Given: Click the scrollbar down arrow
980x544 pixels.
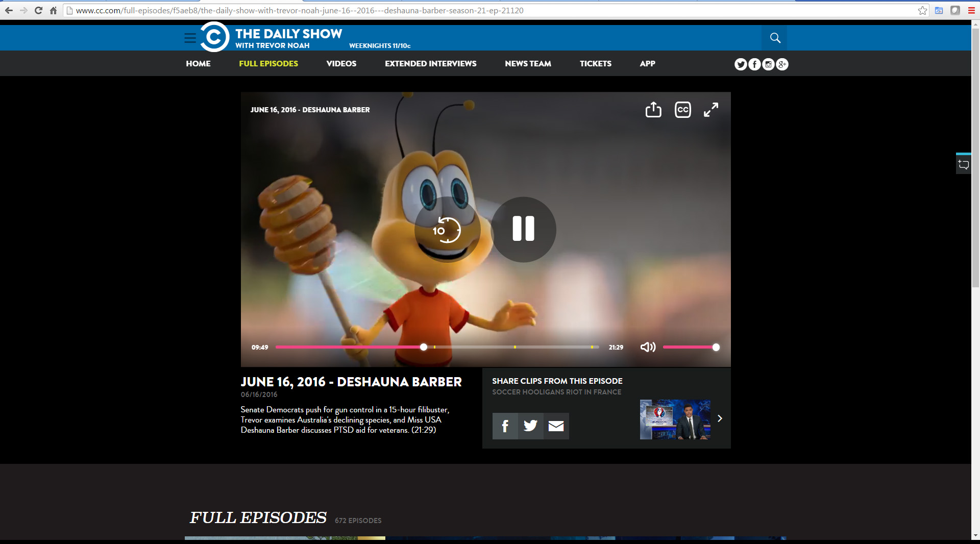Looking at the screenshot, I should (975, 535).
